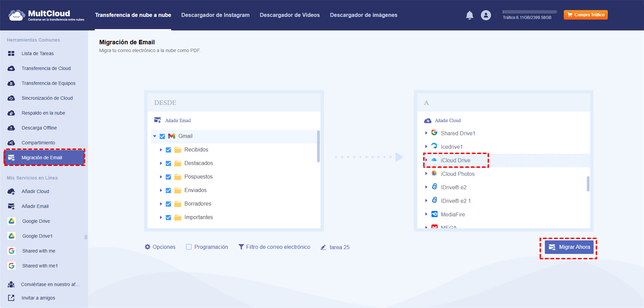
Task: Click the Compartimiento sidebar icon
Action: click(x=11, y=143)
